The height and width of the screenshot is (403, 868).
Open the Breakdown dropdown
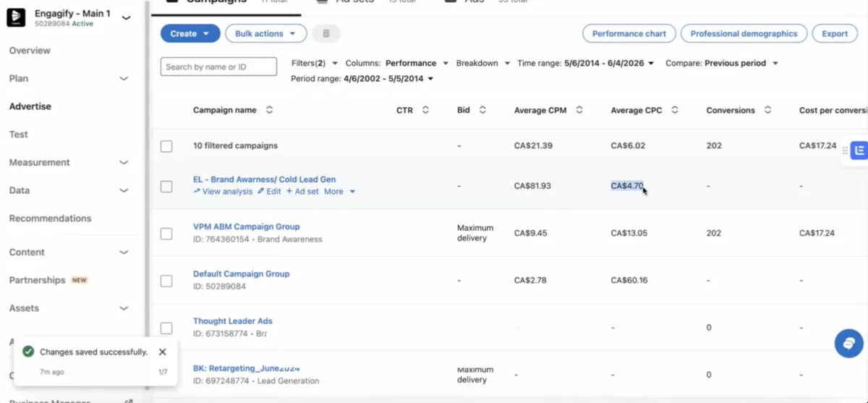coord(483,63)
